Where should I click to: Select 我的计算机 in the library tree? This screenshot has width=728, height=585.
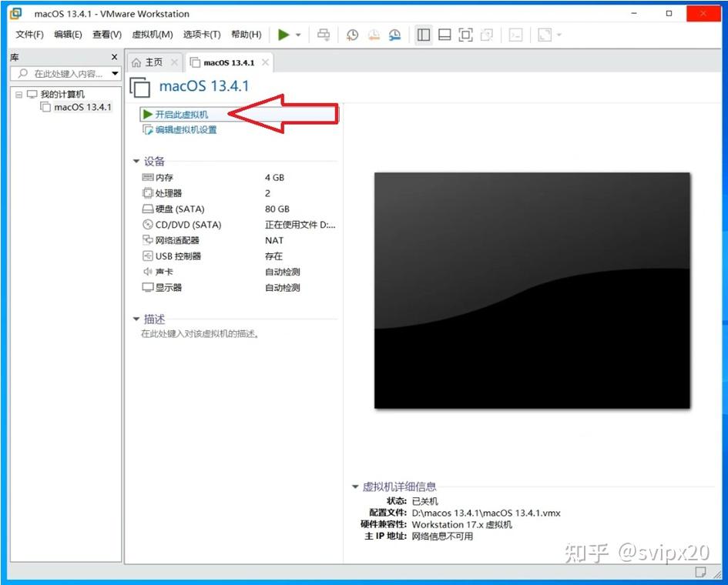62,95
